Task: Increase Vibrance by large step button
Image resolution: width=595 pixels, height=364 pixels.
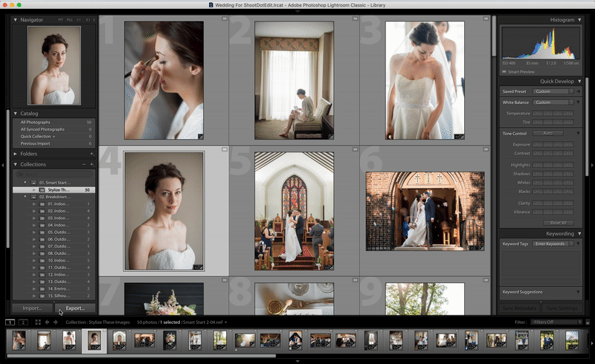Action: 568,212
